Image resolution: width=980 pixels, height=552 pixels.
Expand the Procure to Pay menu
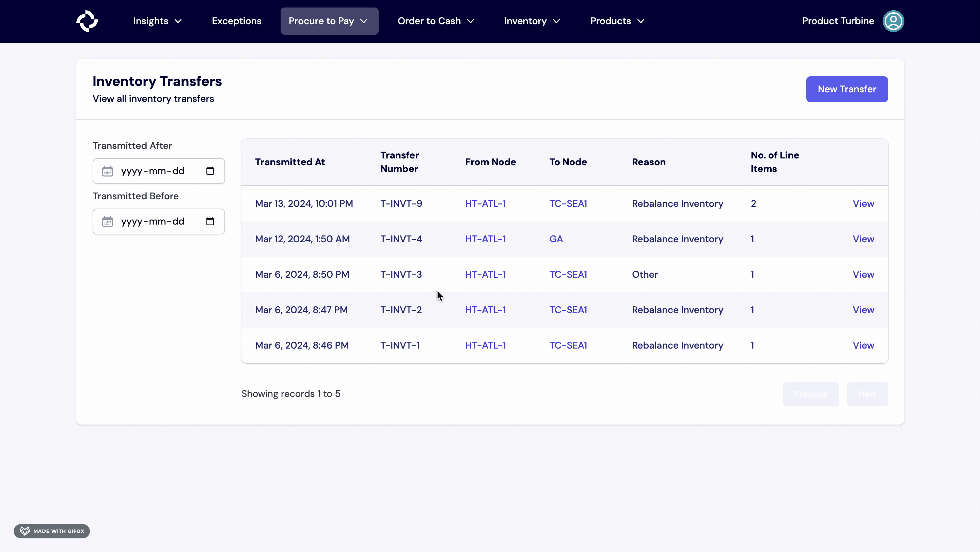(329, 21)
